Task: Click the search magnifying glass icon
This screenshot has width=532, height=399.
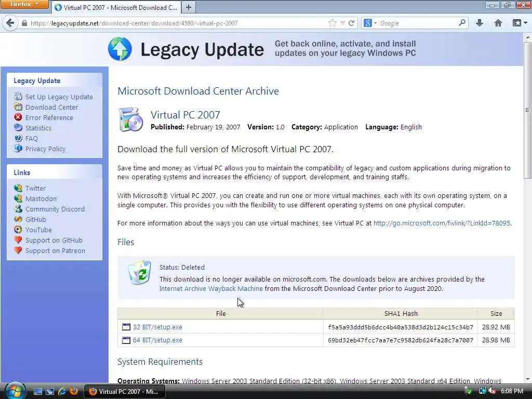Action: tap(462, 23)
